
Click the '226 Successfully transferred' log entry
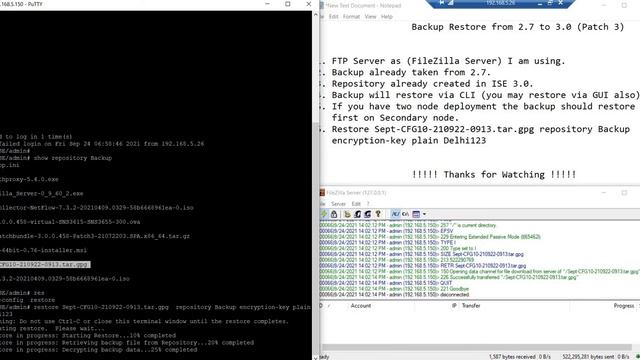click(x=449, y=277)
